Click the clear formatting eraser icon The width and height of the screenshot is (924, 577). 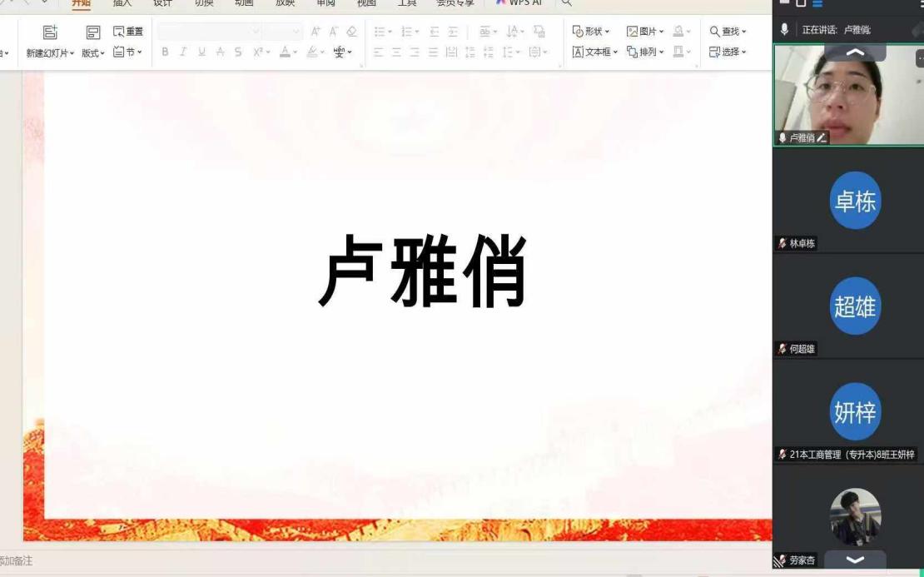(x=351, y=32)
